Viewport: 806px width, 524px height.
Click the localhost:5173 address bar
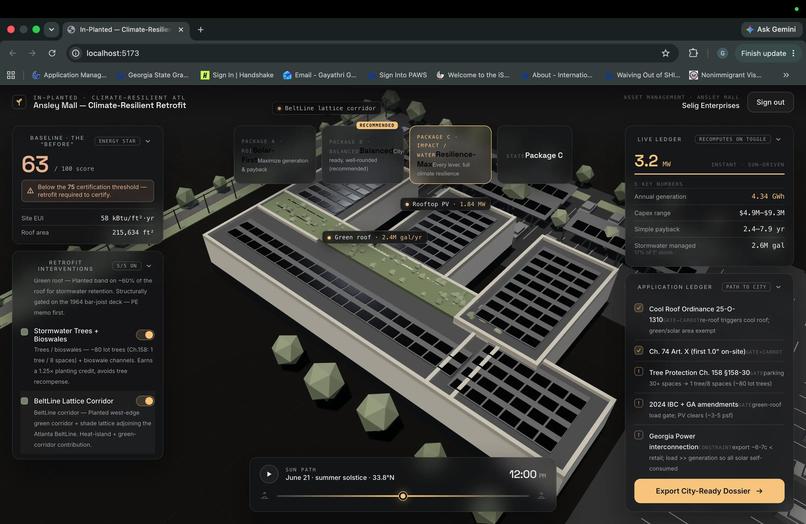click(x=370, y=53)
